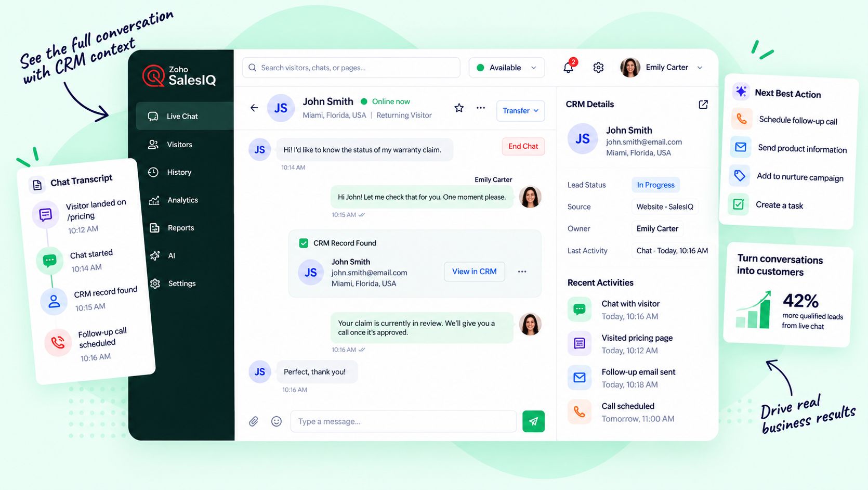Click the Next Best Action sparkle icon
Viewport: 868px width, 490px height.
[741, 92]
